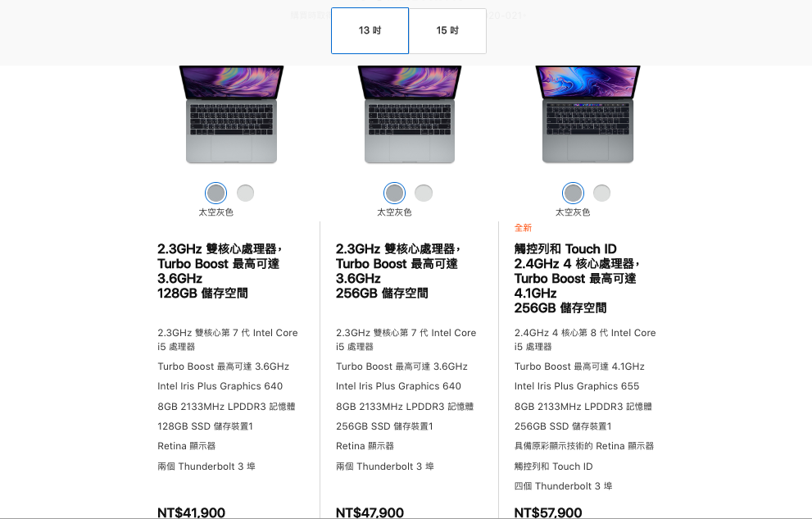
Task: Choose silver swatch for Touch ID model
Action: click(x=601, y=193)
